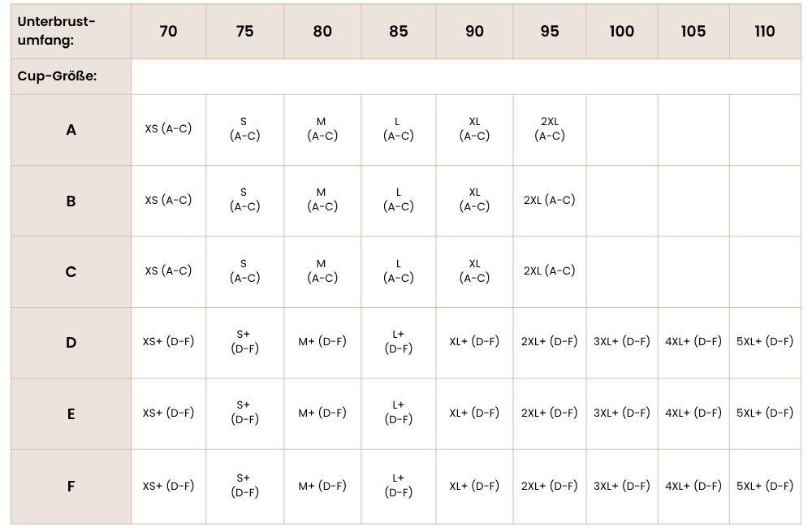
Task: Click the 100 column header
Action: pyautogui.click(x=622, y=31)
